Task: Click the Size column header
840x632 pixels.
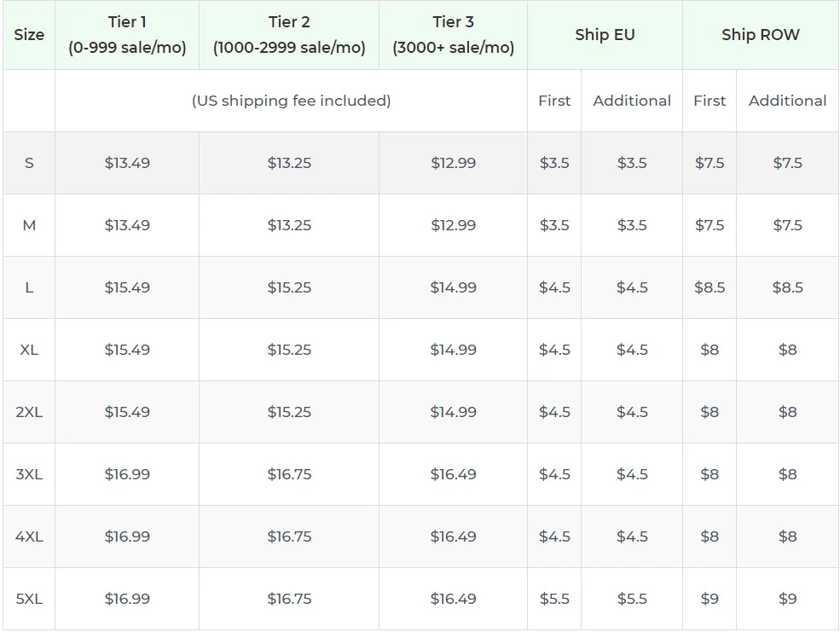Action: [28, 35]
